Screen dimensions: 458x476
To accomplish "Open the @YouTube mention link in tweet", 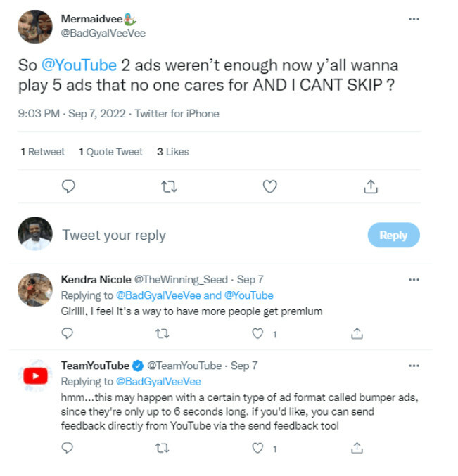I will click(x=79, y=65).
